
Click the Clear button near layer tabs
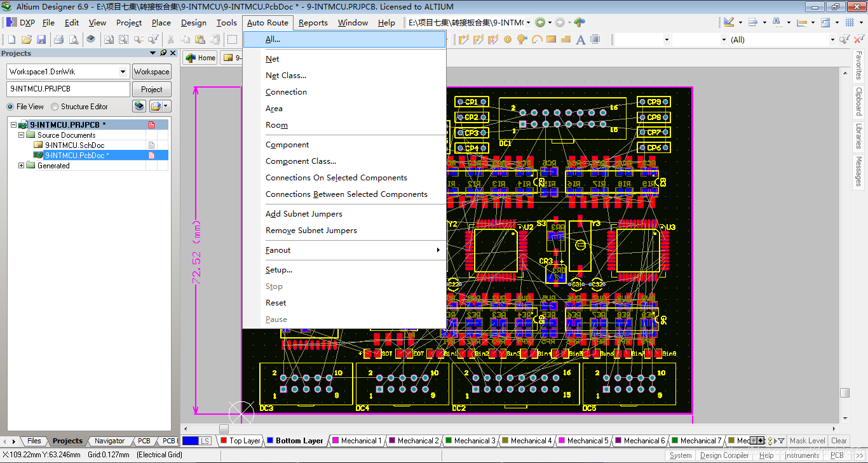coord(839,441)
